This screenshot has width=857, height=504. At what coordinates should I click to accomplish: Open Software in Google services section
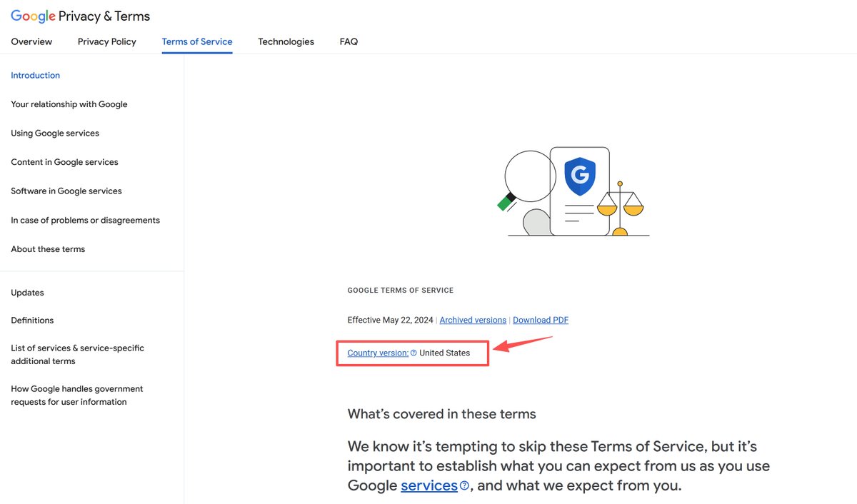(66, 191)
